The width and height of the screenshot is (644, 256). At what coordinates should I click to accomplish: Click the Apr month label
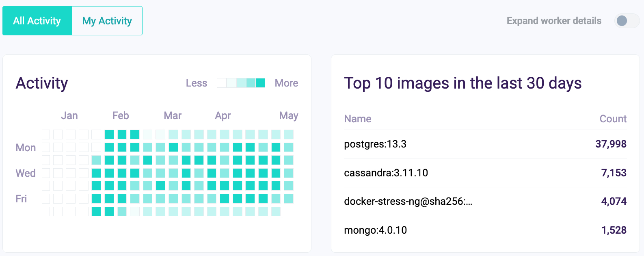pyautogui.click(x=223, y=116)
